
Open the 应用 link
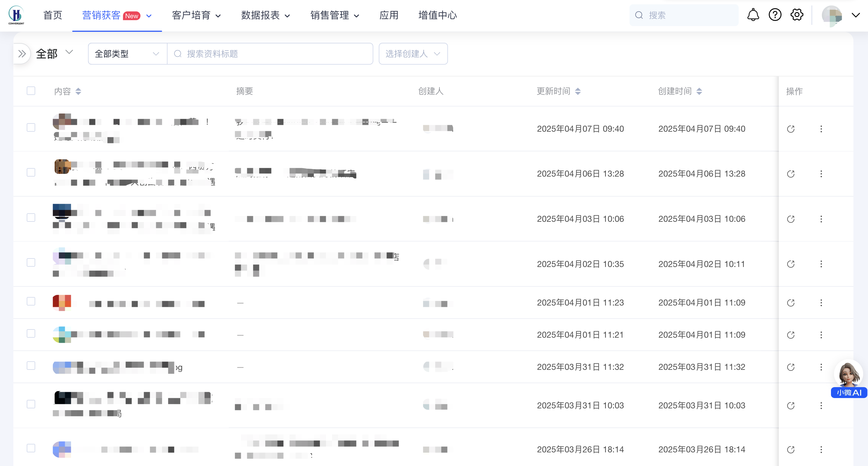coord(388,15)
